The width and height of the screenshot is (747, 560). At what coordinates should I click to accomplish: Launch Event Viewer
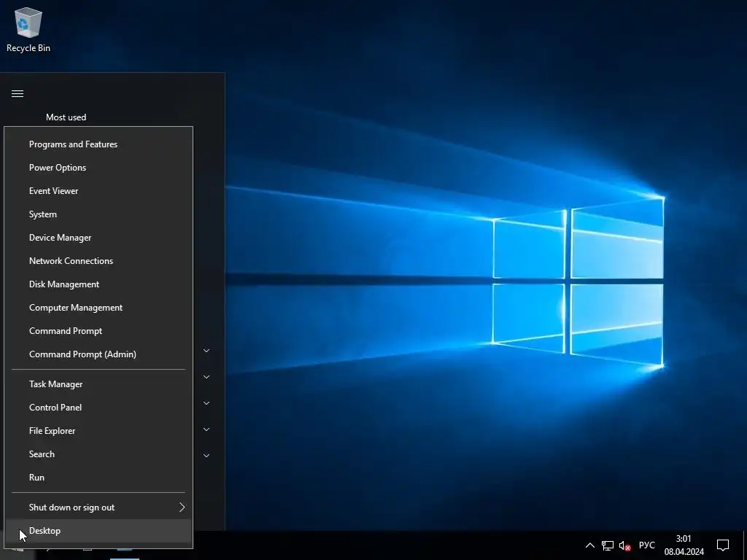pos(98,191)
